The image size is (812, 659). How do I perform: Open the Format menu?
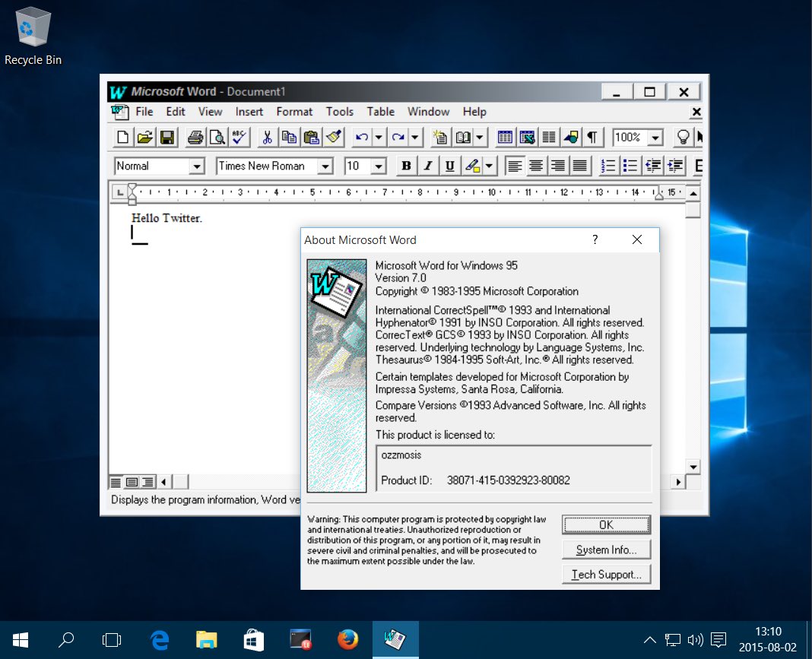(294, 112)
